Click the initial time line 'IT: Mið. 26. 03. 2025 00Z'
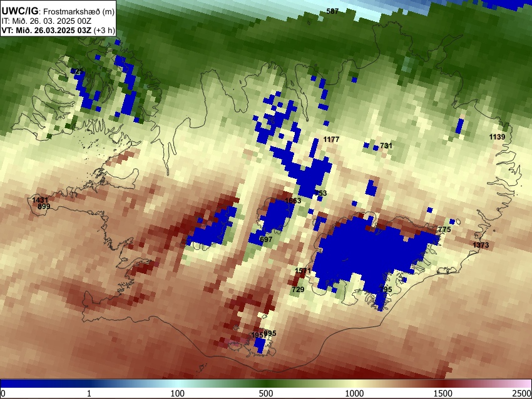The width and height of the screenshot is (532, 399). point(46,21)
